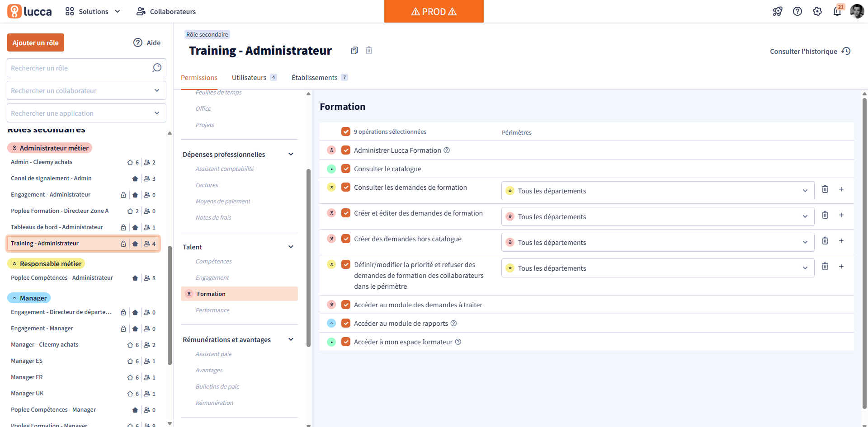Open Rechercher un collaborateur dropdown
The image size is (868, 427).
86,90
